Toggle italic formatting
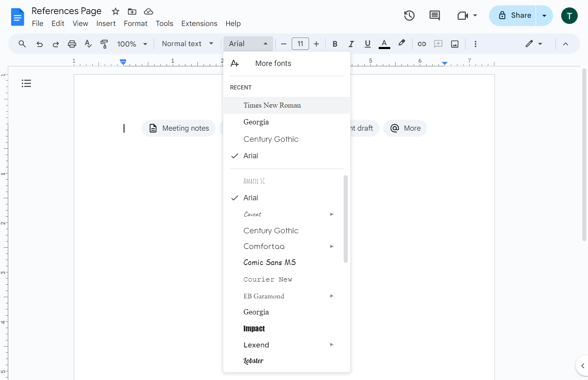588x380 pixels. 351,44
